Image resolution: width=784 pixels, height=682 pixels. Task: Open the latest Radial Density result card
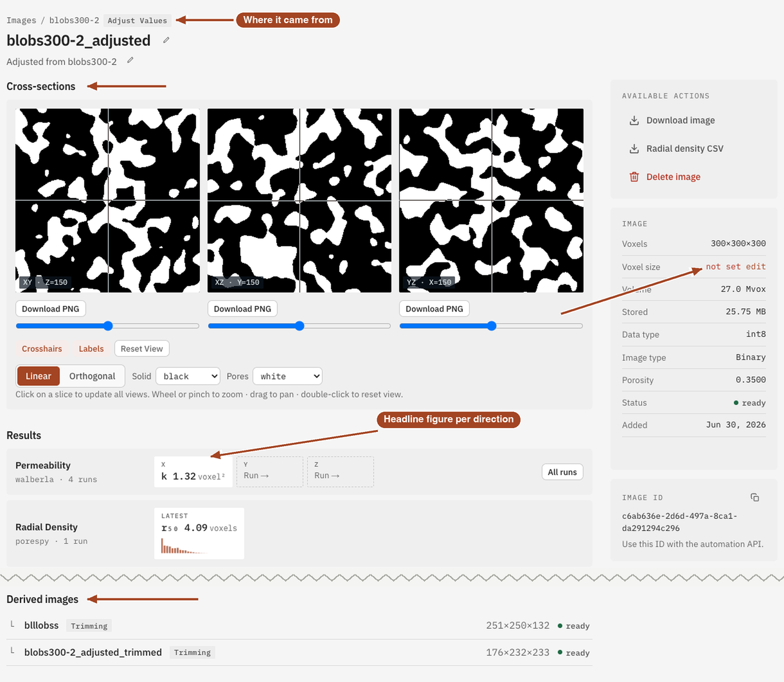coord(199,534)
